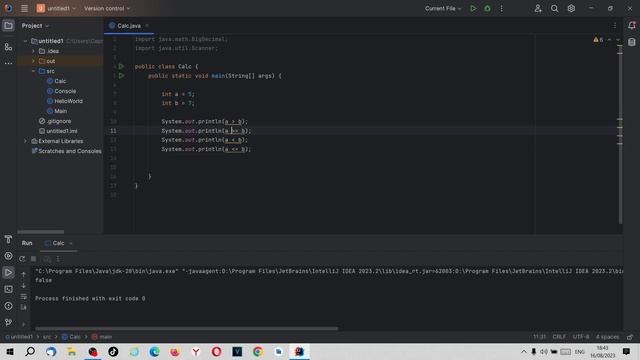Open more run actions (three dots) in top toolbar
Screen dimensions: 640x360
tap(502, 8)
